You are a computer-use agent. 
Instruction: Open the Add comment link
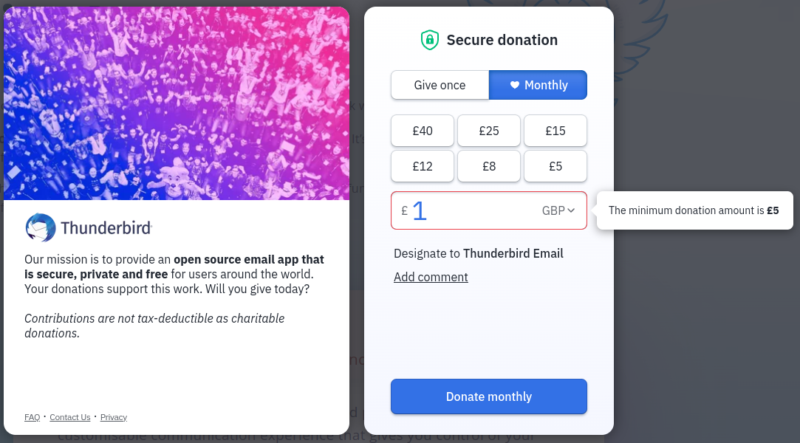pyautogui.click(x=430, y=277)
